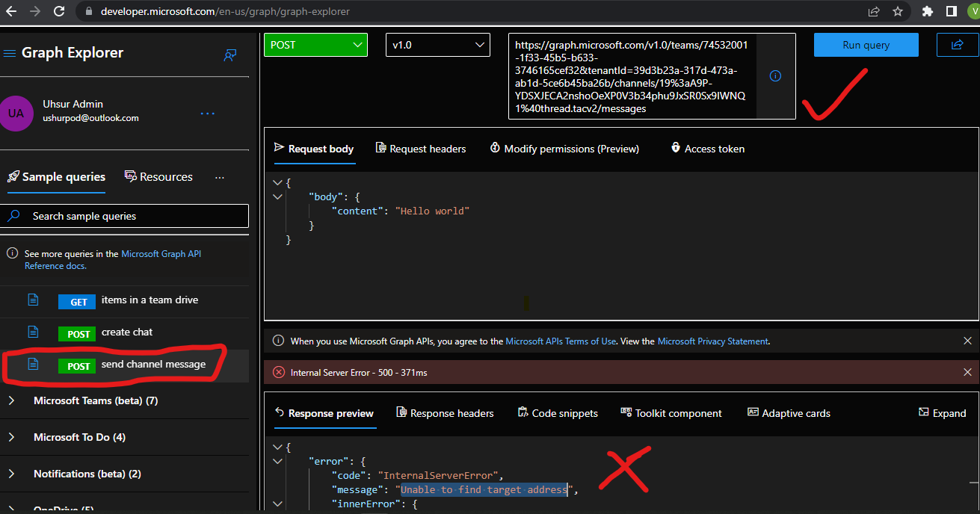
Task: Open the Toolkit component tab
Action: (x=671, y=413)
